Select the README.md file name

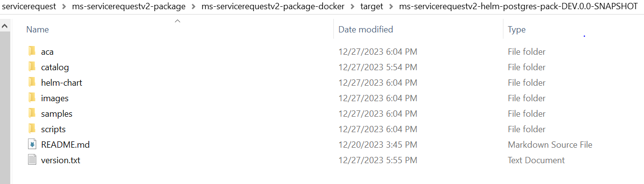(x=65, y=144)
